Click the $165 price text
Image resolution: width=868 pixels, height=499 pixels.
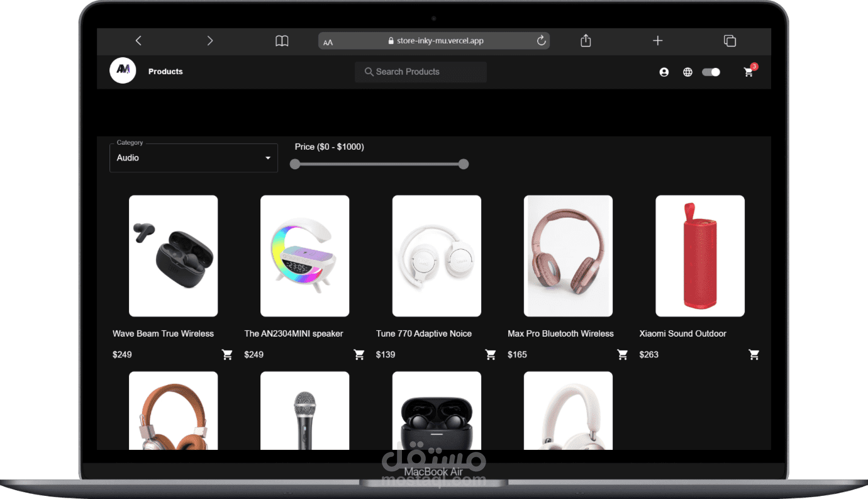pos(518,355)
